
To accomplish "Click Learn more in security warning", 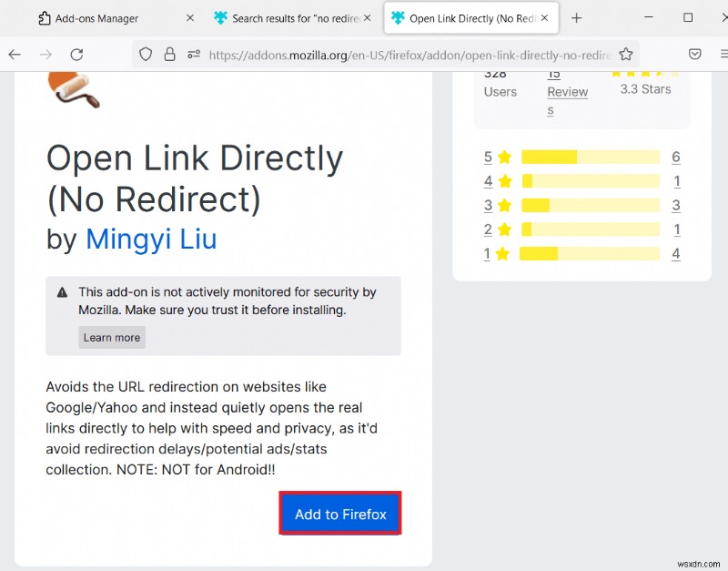I will (112, 337).
